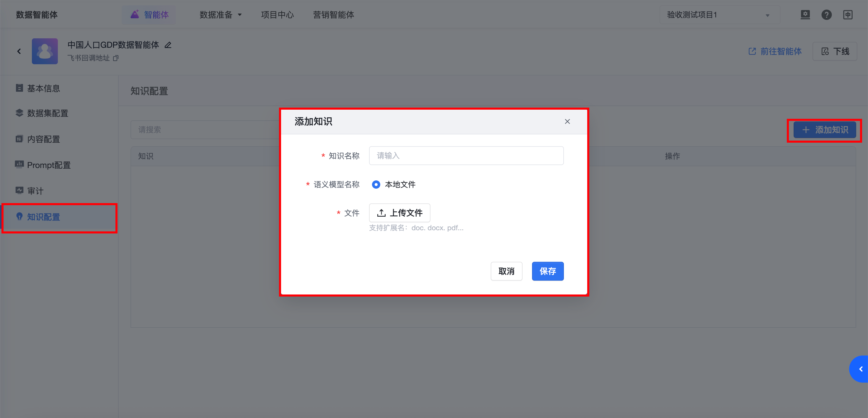868x418 pixels.
Task: Expand the blue floating side panel arrow
Action: [860, 369]
